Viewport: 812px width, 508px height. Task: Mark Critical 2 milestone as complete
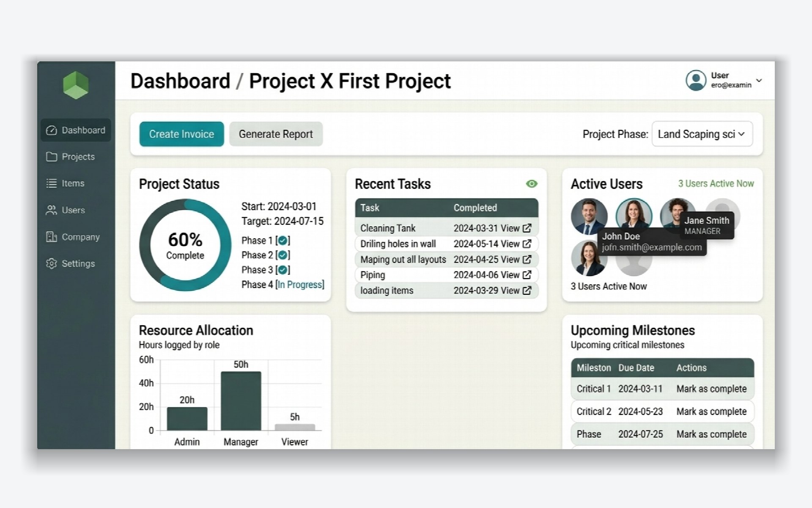click(711, 411)
